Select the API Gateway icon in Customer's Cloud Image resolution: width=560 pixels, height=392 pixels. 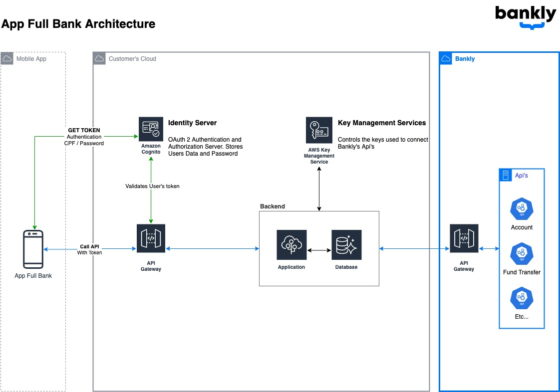click(151, 238)
